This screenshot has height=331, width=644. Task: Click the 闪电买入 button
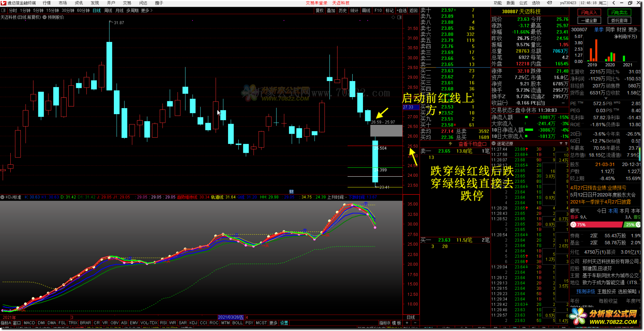coord(589,12)
